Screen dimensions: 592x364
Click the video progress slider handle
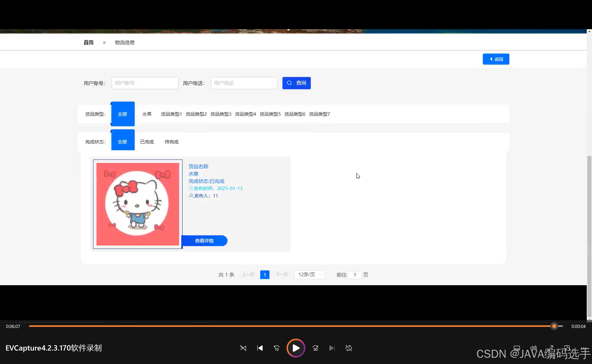(x=554, y=326)
